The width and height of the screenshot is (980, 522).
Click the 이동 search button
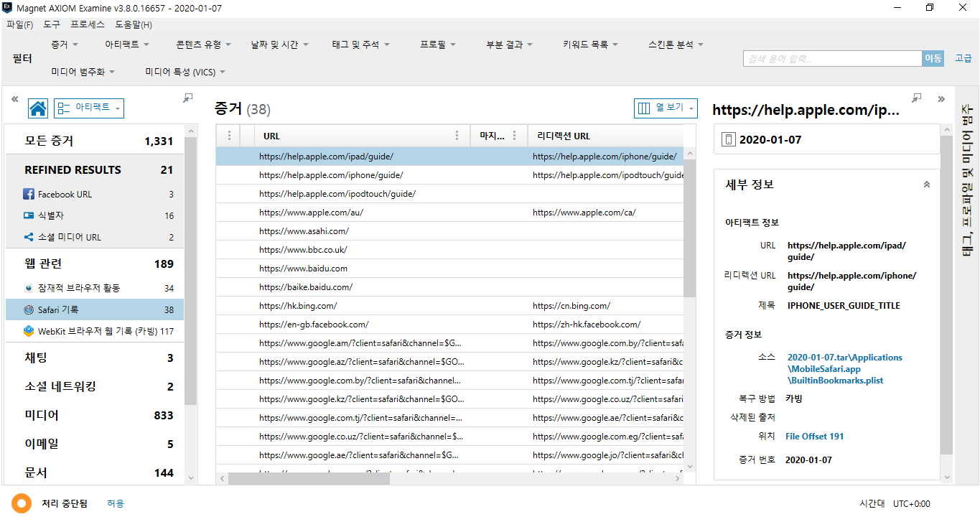tap(933, 59)
